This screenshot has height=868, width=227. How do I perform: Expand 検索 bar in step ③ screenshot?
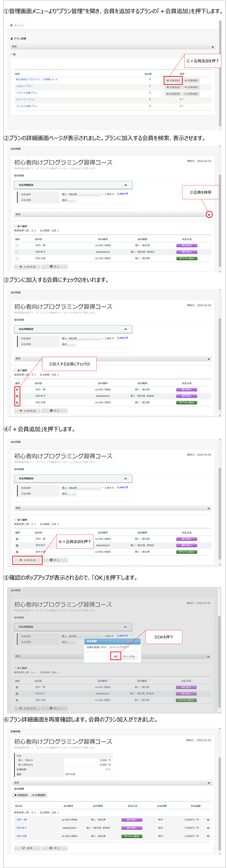tap(113, 359)
